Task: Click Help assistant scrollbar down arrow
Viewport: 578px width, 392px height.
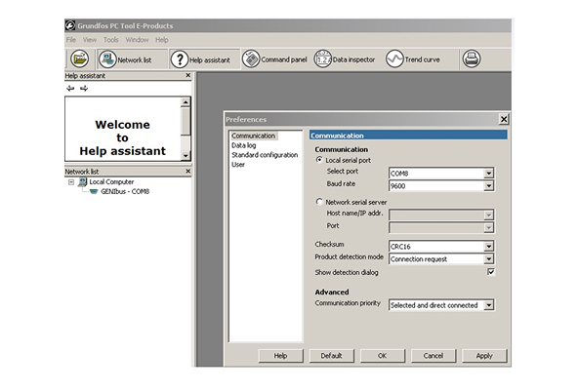Action: point(186,156)
